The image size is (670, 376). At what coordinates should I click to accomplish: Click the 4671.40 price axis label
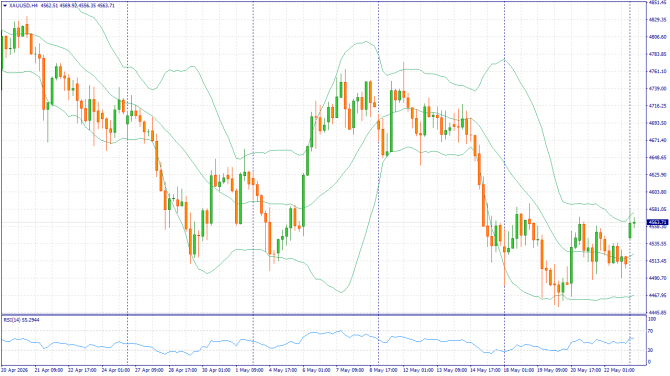[x=657, y=140]
